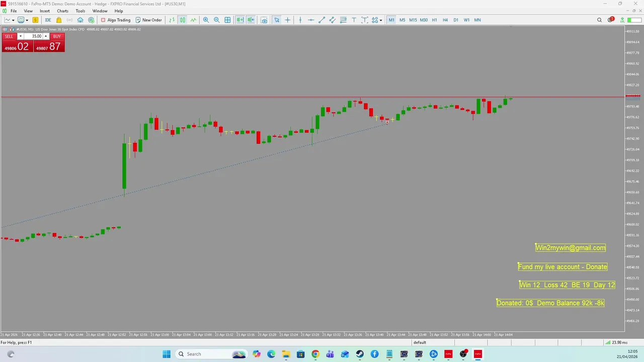The height and width of the screenshot is (362, 644).
Task: Select the M15 timeframe
Action: pyautogui.click(x=413, y=20)
